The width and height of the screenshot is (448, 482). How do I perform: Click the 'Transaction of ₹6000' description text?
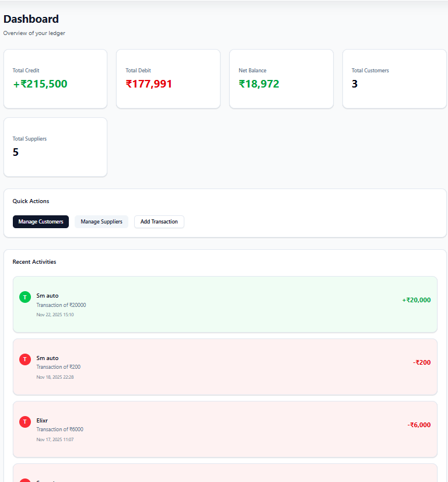pyautogui.click(x=60, y=429)
